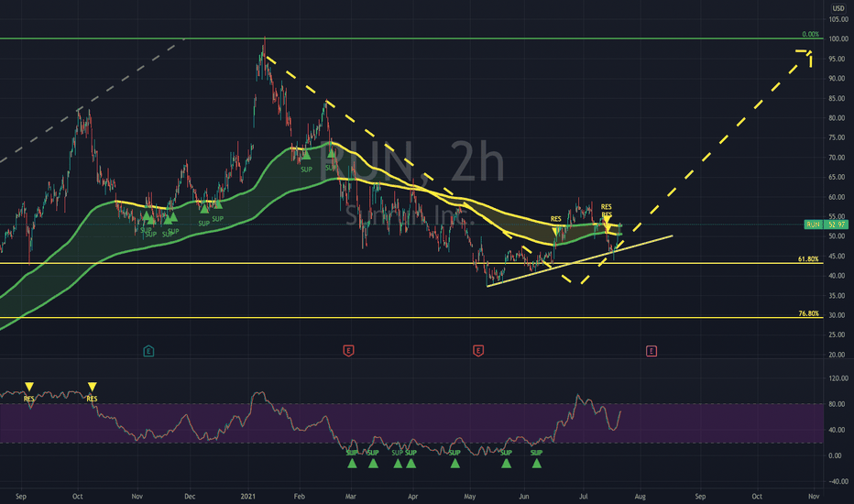Click the 20.00 price axis value
This screenshot has width=854, height=504.
tap(838, 355)
